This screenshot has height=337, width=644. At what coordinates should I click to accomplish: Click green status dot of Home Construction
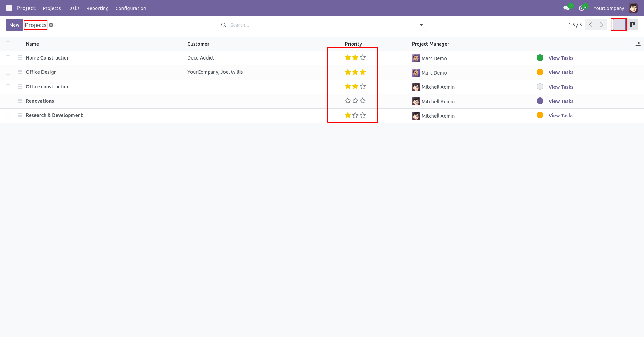tap(540, 58)
